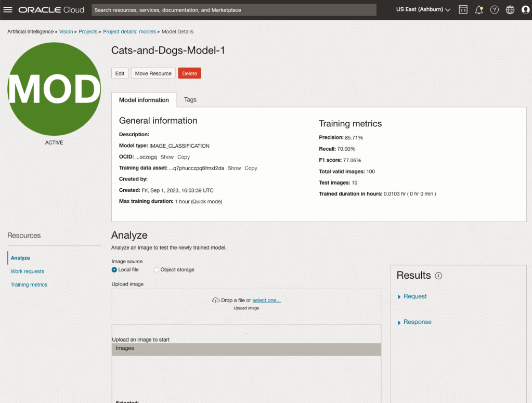Show the full model OCID
Screen dimensions: 532x403
pos(167,157)
